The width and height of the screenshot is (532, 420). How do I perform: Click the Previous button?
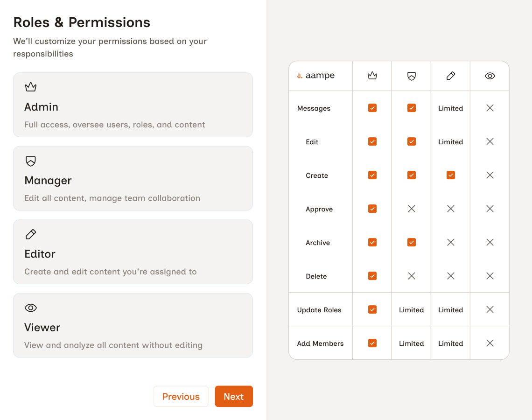tap(181, 396)
